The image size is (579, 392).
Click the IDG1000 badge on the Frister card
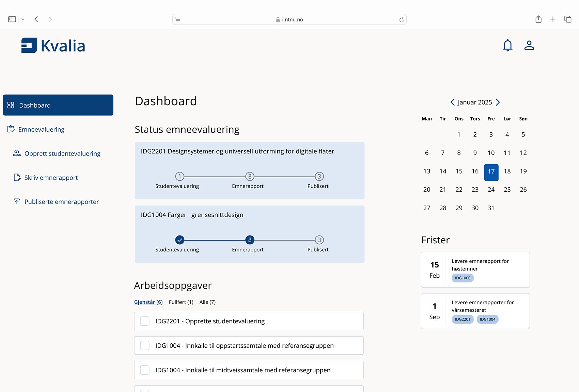pyautogui.click(x=462, y=278)
